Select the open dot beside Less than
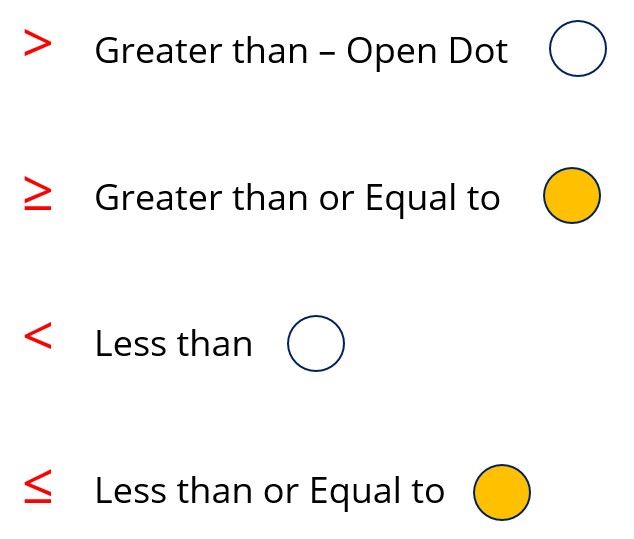This screenshot has width=634, height=539. (316, 343)
